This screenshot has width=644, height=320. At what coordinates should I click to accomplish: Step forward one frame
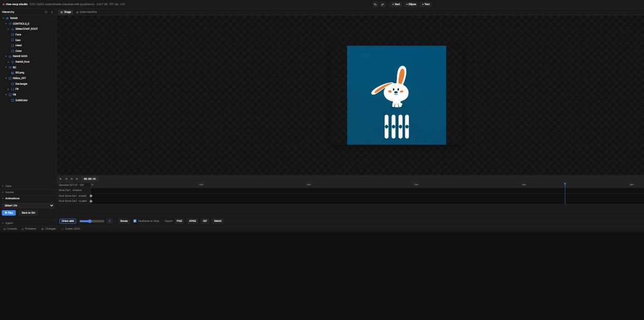(x=77, y=179)
